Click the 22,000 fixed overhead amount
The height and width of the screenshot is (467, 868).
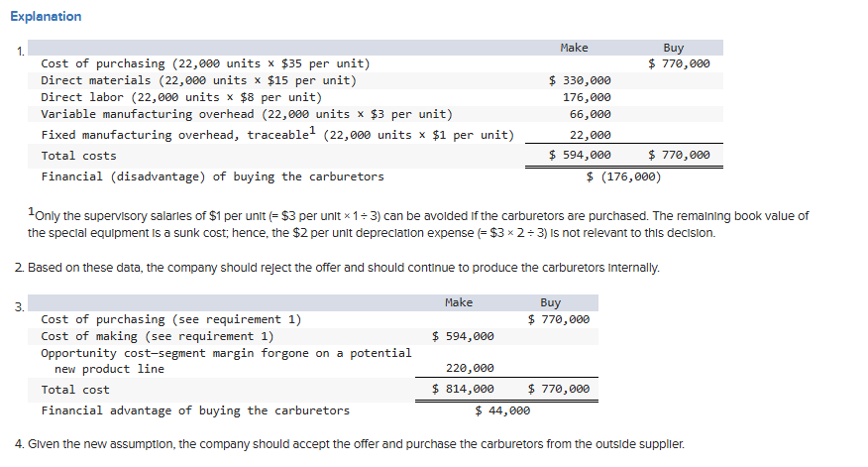pyautogui.click(x=591, y=135)
